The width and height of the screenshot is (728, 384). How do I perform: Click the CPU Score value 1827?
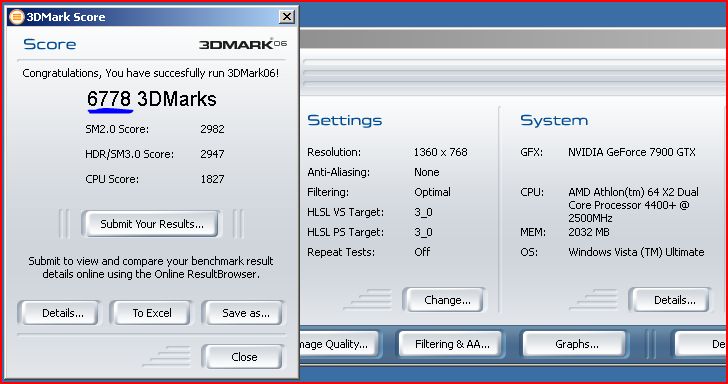(x=212, y=179)
